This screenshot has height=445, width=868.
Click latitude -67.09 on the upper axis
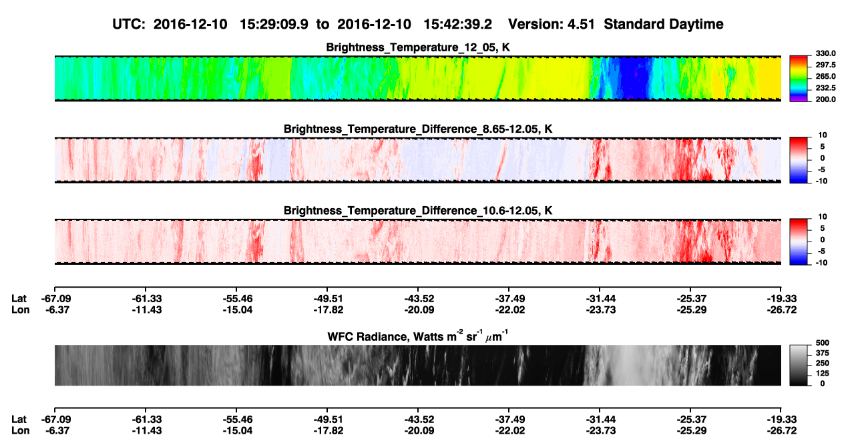click(57, 298)
